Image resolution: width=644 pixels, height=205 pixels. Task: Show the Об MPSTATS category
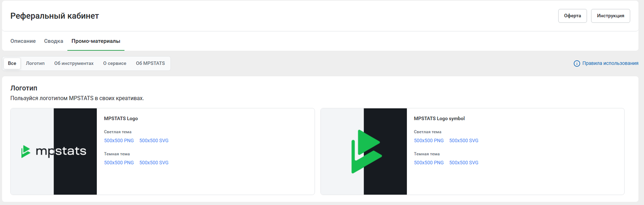pyautogui.click(x=150, y=63)
